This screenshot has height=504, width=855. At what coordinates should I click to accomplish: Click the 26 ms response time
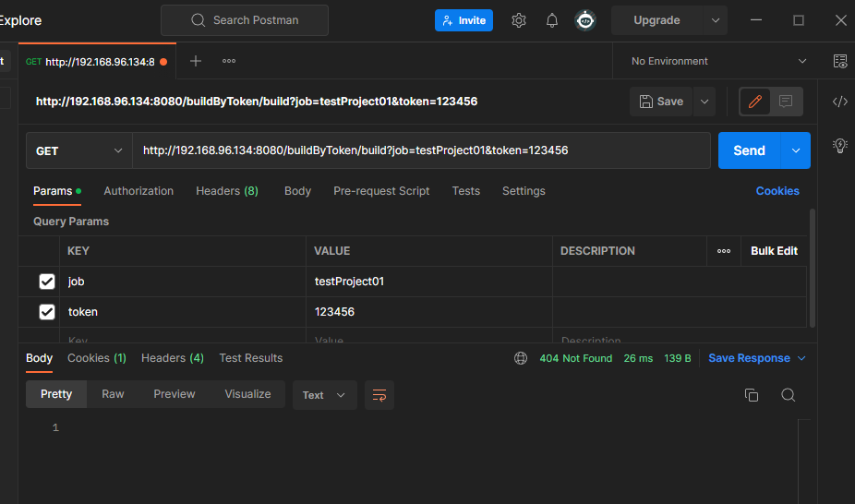(x=638, y=358)
